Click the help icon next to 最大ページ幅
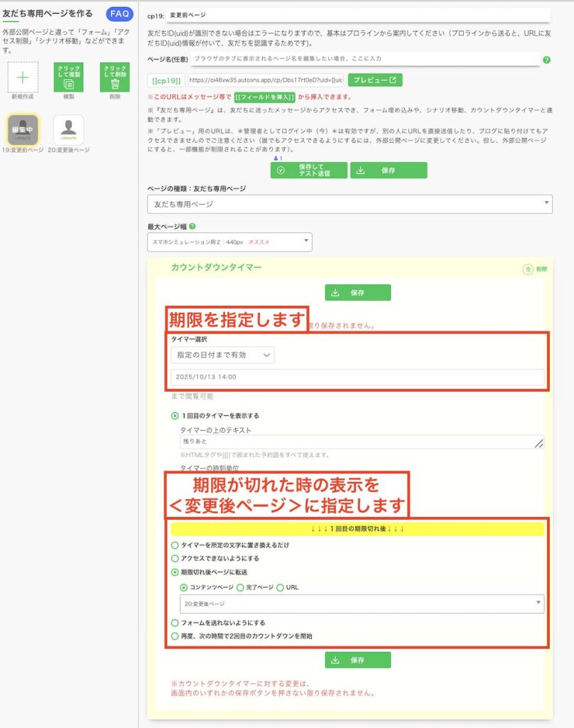Image resolution: width=574 pixels, height=728 pixels. click(193, 227)
